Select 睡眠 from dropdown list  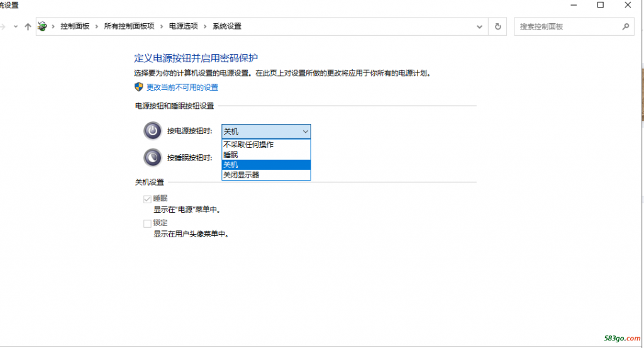point(266,154)
